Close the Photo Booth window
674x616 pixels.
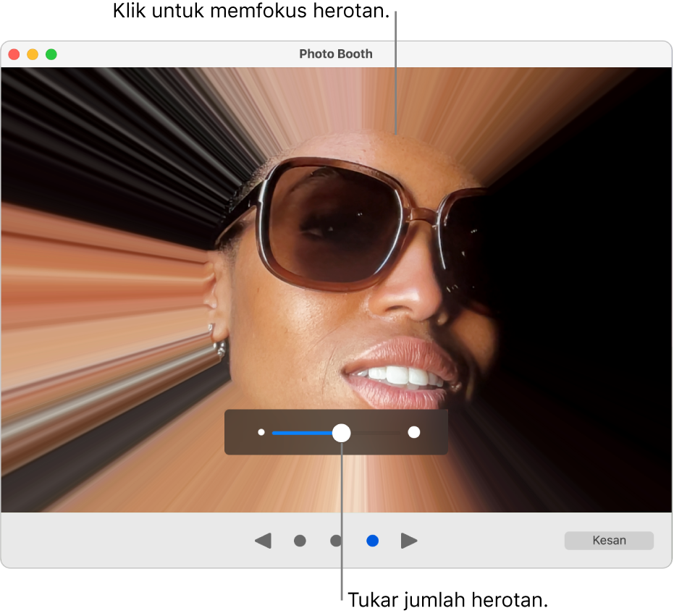[14, 54]
